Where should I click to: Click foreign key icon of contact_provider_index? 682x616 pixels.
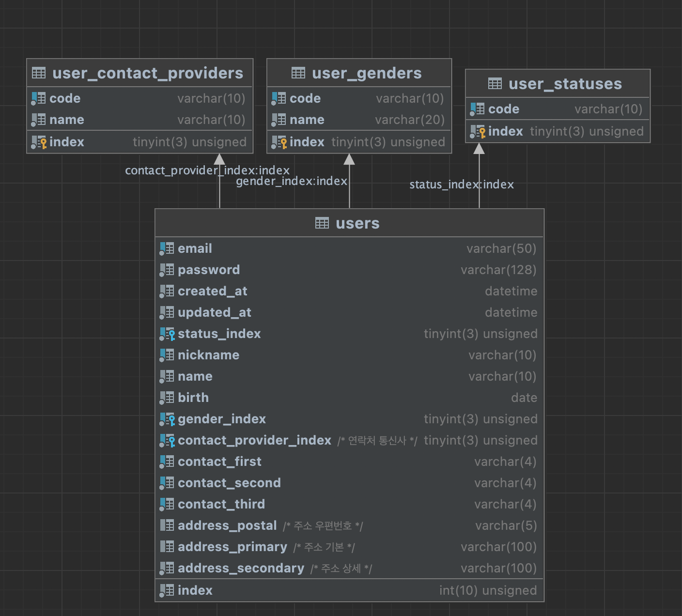167,440
